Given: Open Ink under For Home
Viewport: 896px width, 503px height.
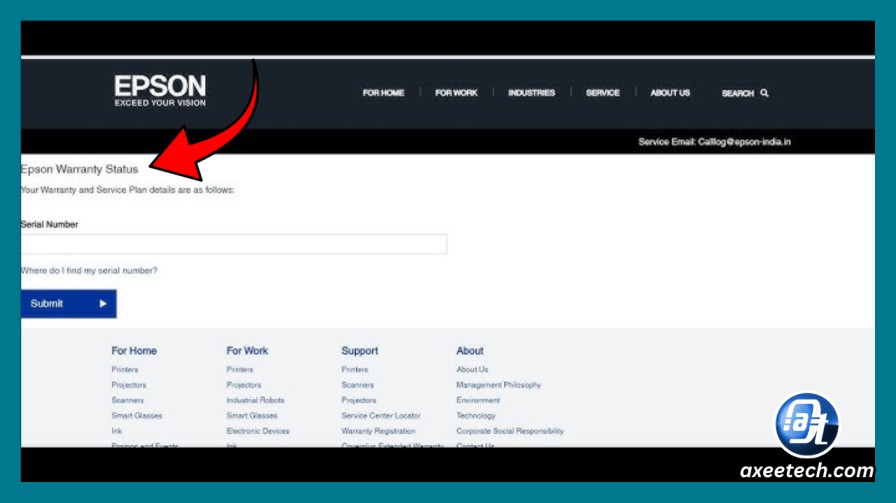Looking at the screenshot, I should [117, 432].
